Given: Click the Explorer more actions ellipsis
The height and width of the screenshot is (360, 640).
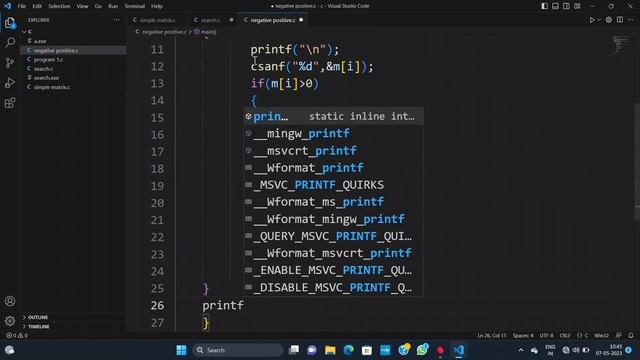Looking at the screenshot, I should click(117, 20).
